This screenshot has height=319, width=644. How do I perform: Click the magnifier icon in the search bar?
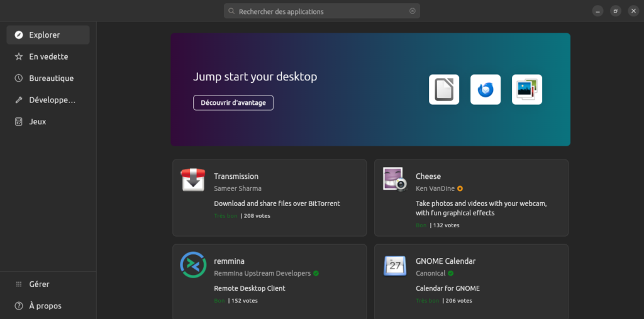pyautogui.click(x=231, y=11)
